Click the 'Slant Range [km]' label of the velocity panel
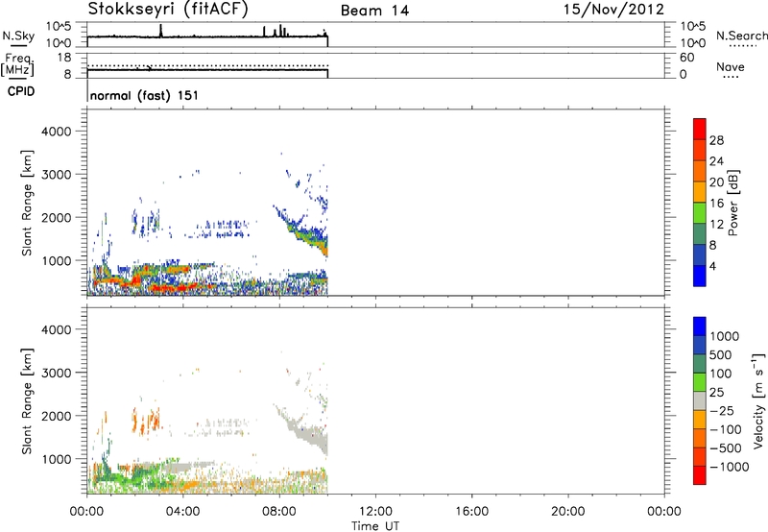Image resolution: width=768 pixels, height=532 pixels. (27, 401)
